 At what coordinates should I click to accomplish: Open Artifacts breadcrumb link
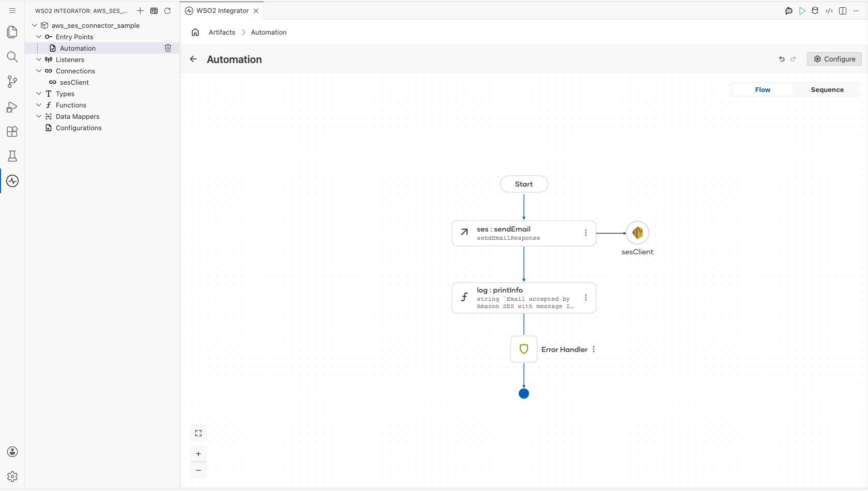click(x=222, y=32)
